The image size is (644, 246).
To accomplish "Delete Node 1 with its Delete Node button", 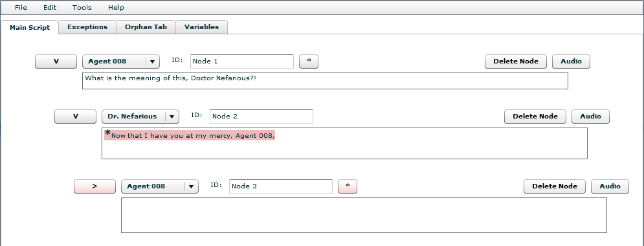I will click(516, 61).
